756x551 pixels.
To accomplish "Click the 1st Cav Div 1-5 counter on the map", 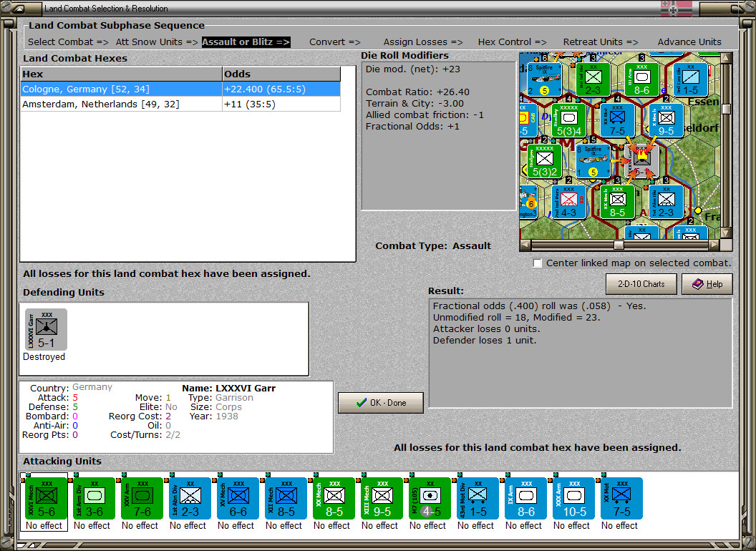I will pyautogui.click(x=690, y=79).
